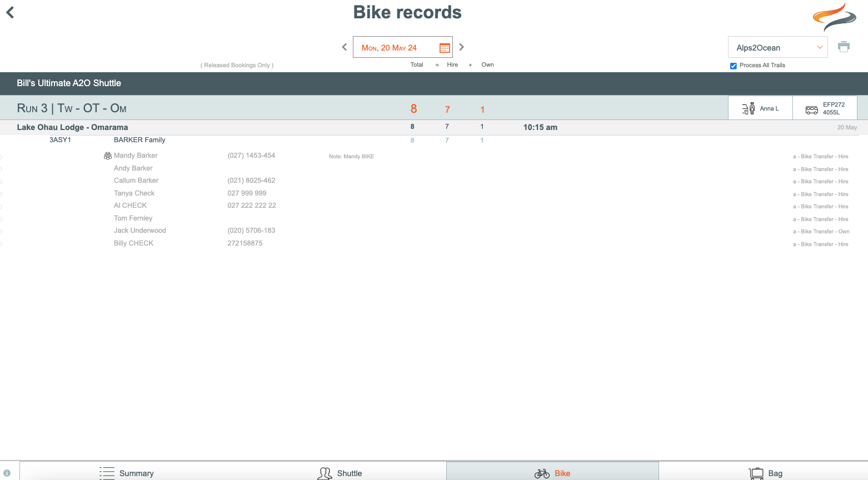Open the Alps2Ocean trail dropdown
This screenshot has height=480, width=868.
click(x=777, y=47)
